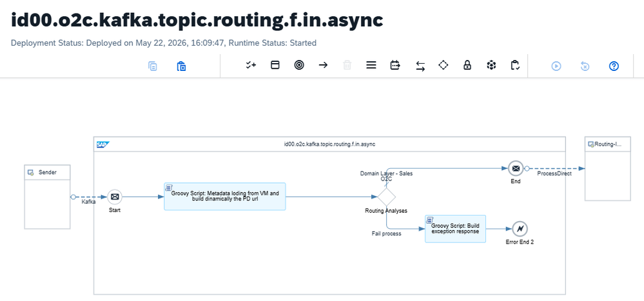Click the copy icon in the toolbar
644x301 pixels.
[x=152, y=66]
